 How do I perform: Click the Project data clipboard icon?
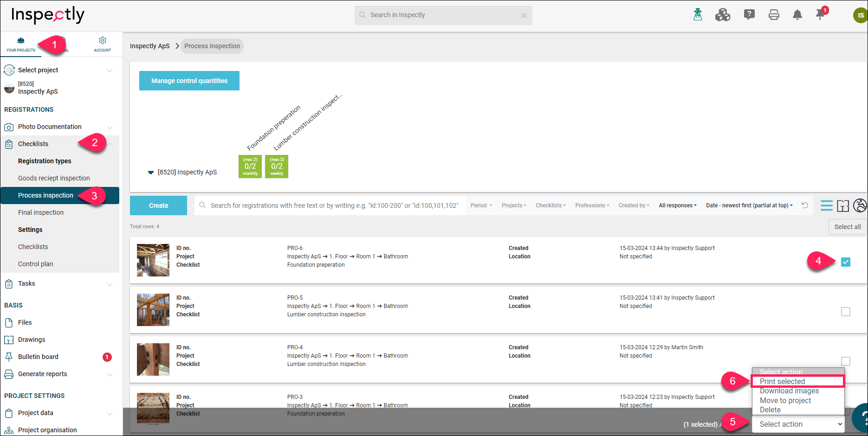9,413
